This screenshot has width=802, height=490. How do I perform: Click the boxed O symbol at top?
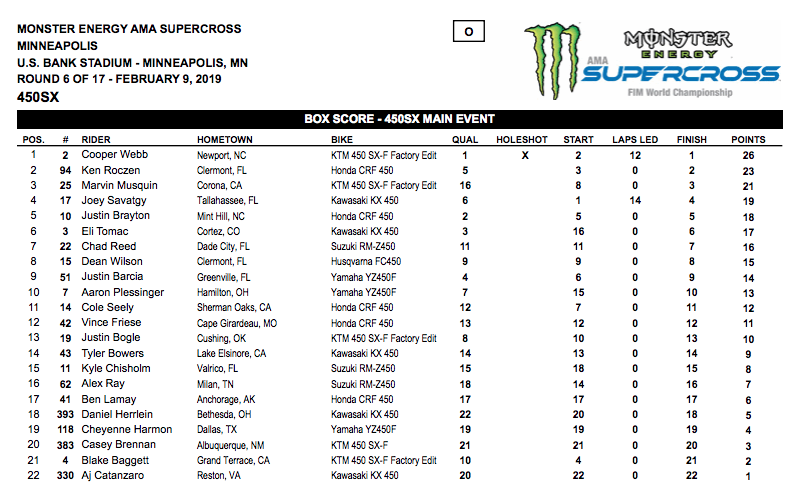click(467, 32)
